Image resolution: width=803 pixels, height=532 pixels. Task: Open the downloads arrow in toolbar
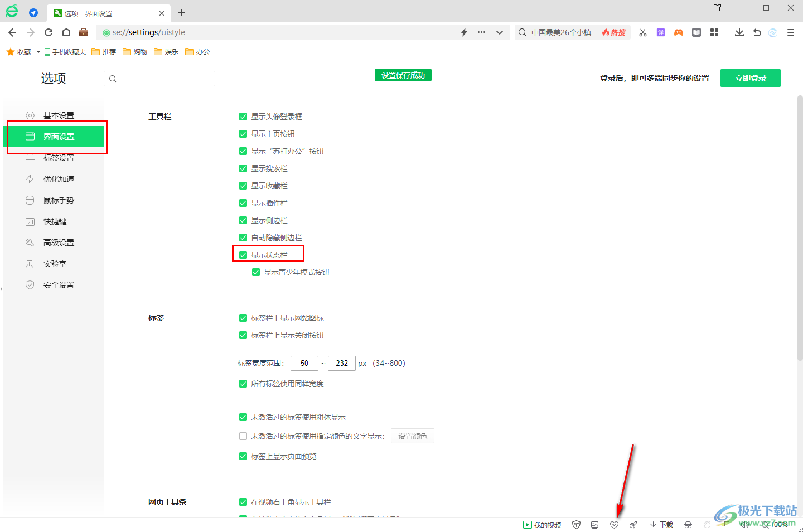click(739, 32)
